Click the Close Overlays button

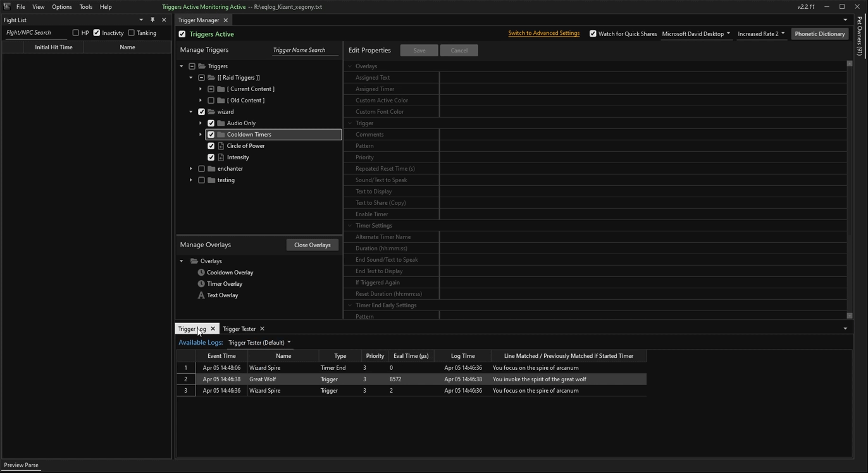point(313,245)
